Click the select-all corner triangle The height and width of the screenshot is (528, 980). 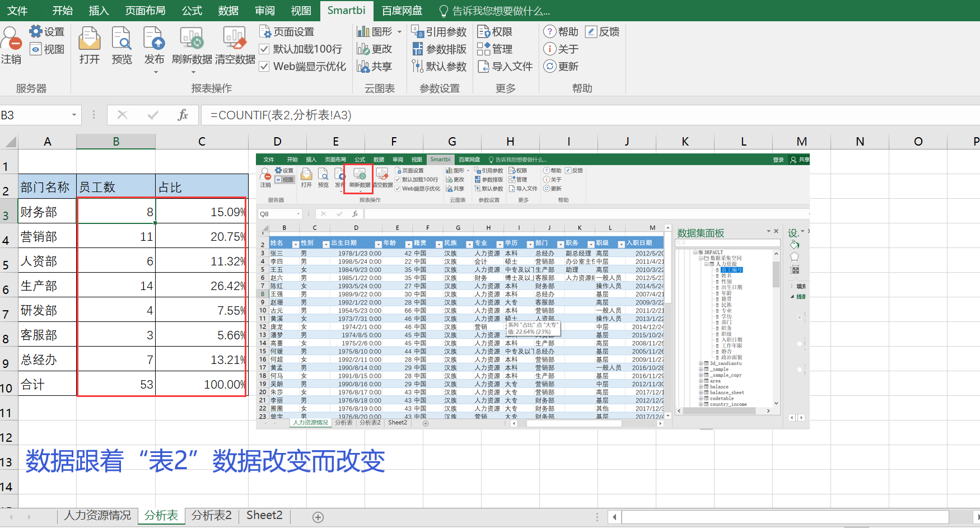point(10,142)
